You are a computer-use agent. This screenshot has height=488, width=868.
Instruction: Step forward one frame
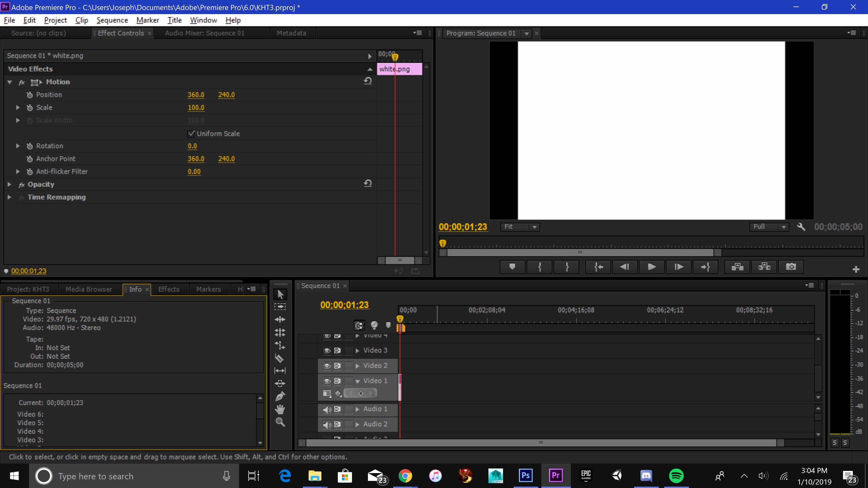[679, 267]
